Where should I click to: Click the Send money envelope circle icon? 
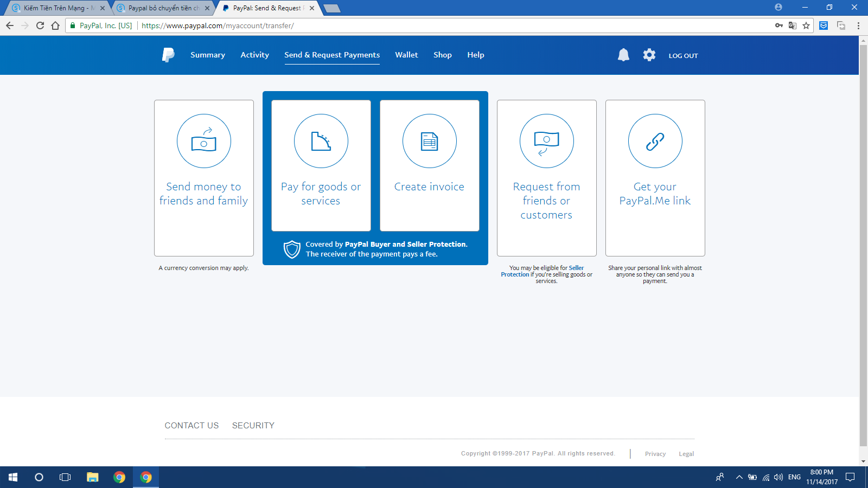tap(204, 141)
